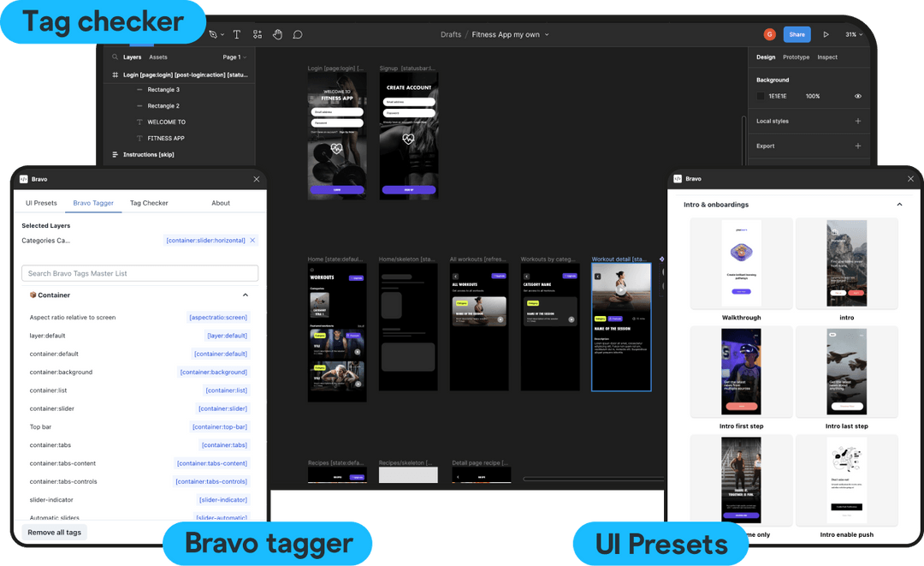Select the Text tool in the toolbar
924x566 pixels.
[237, 34]
